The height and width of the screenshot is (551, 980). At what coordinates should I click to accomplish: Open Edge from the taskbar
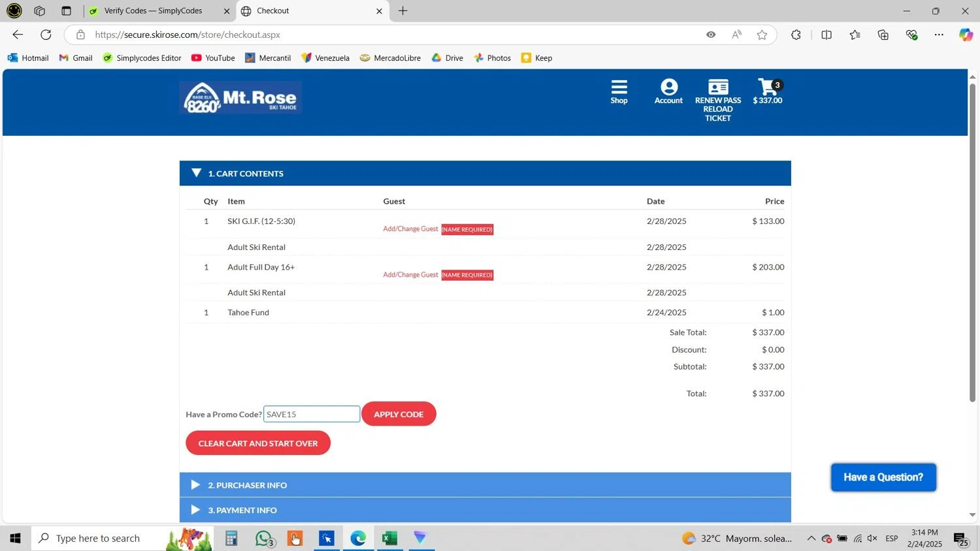358,539
